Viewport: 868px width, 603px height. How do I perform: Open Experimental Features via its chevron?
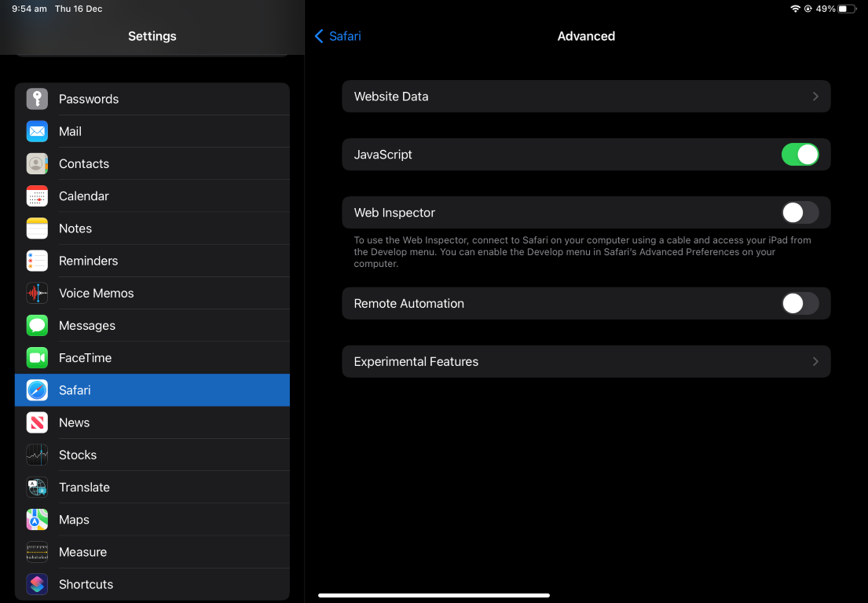pyautogui.click(x=815, y=361)
